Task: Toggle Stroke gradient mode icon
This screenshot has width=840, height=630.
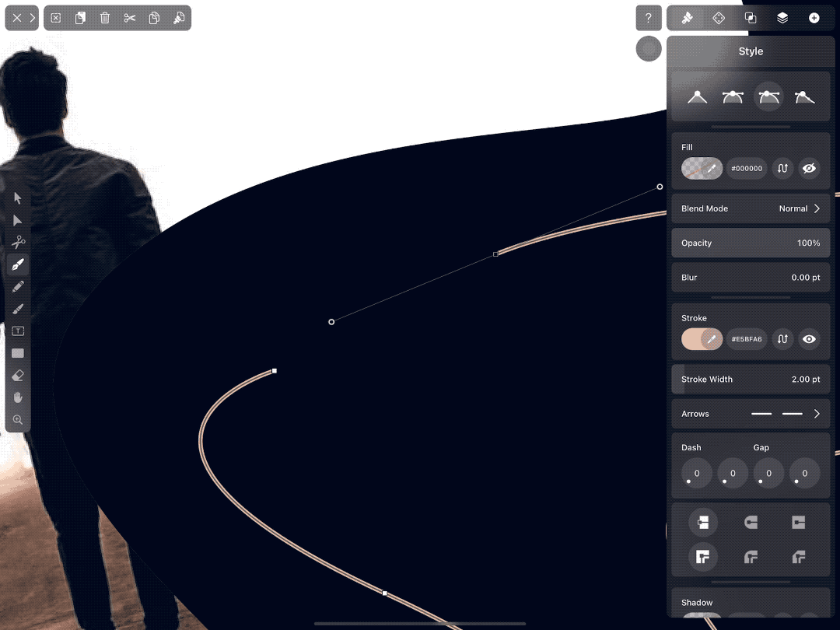Action: [782, 339]
